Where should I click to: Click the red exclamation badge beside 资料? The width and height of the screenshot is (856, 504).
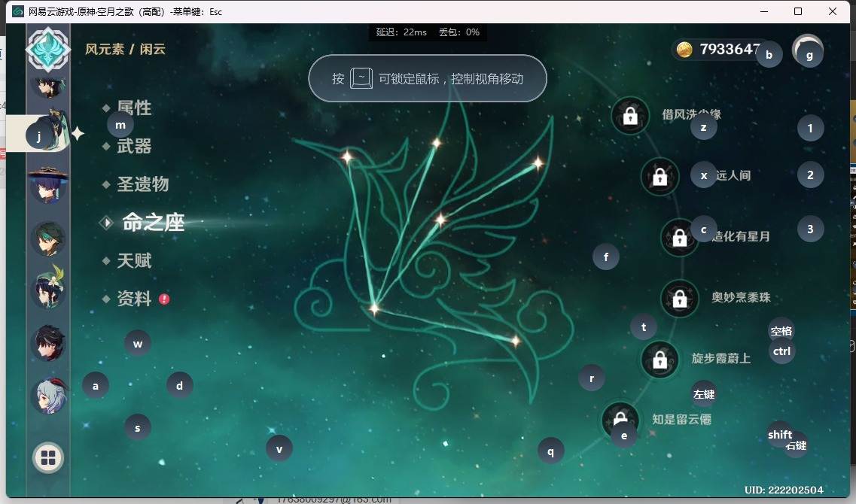pos(164,299)
